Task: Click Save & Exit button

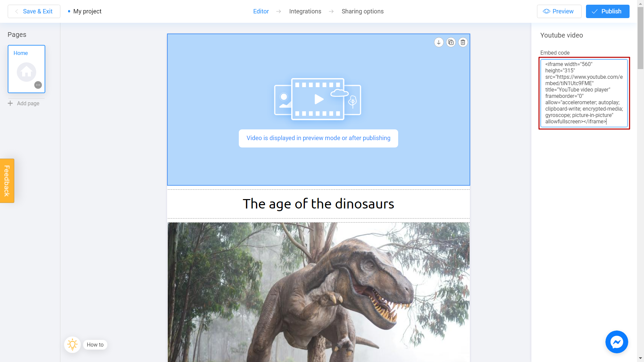Action: coord(34,11)
